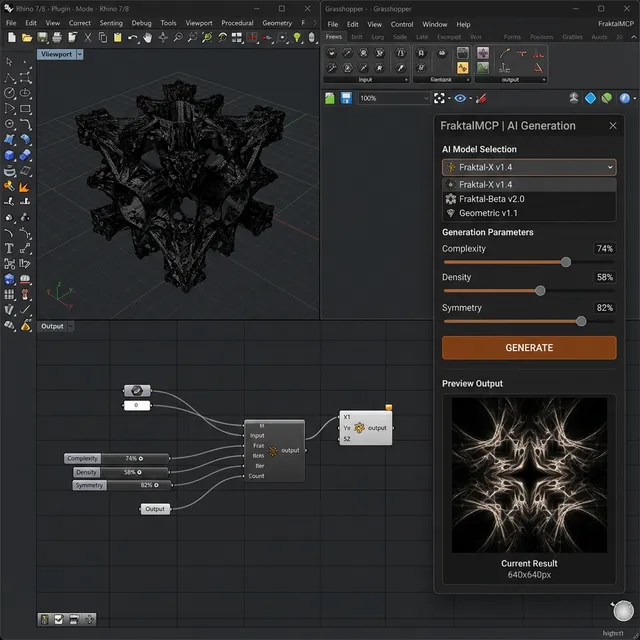Choose Geometric v1.1 from model list

click(x=529, y=213)
